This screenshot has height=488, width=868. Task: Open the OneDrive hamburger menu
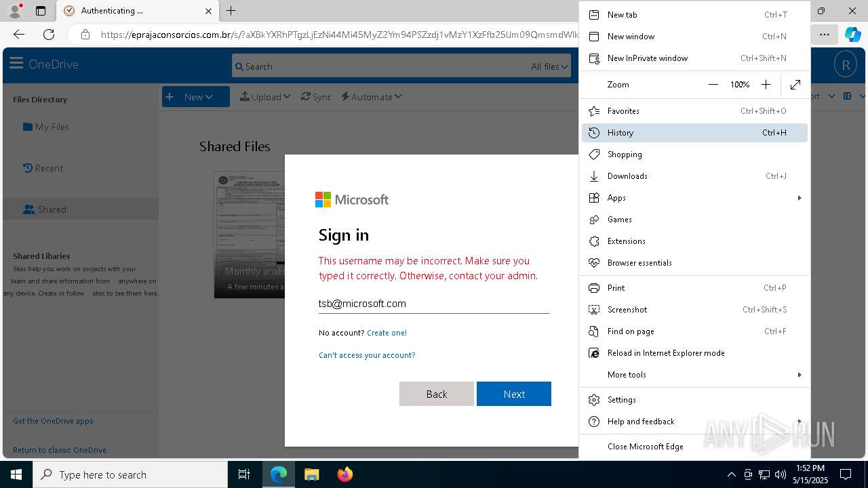click(x=16, y=64)
